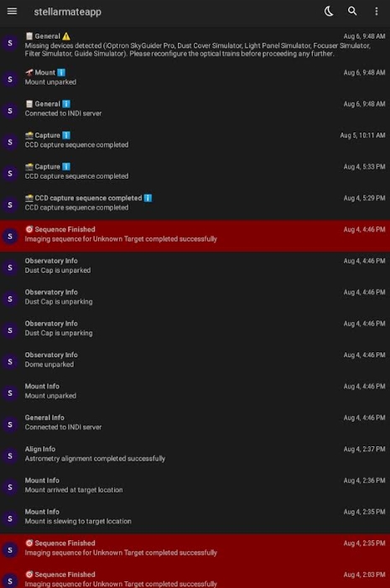Click target icon on 4:46 PM Sequence Finished
This screenshot has width=390, height=588.
[x=29, y=229]
